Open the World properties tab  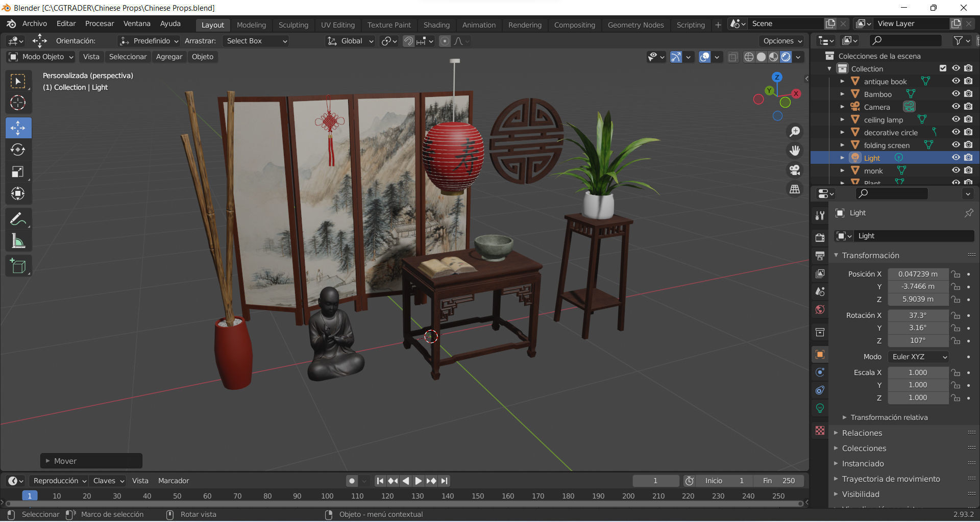(x=820, y=309)
